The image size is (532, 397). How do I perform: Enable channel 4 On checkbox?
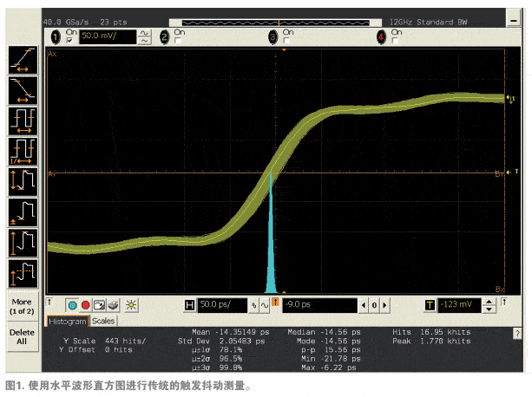coord(396,41)
